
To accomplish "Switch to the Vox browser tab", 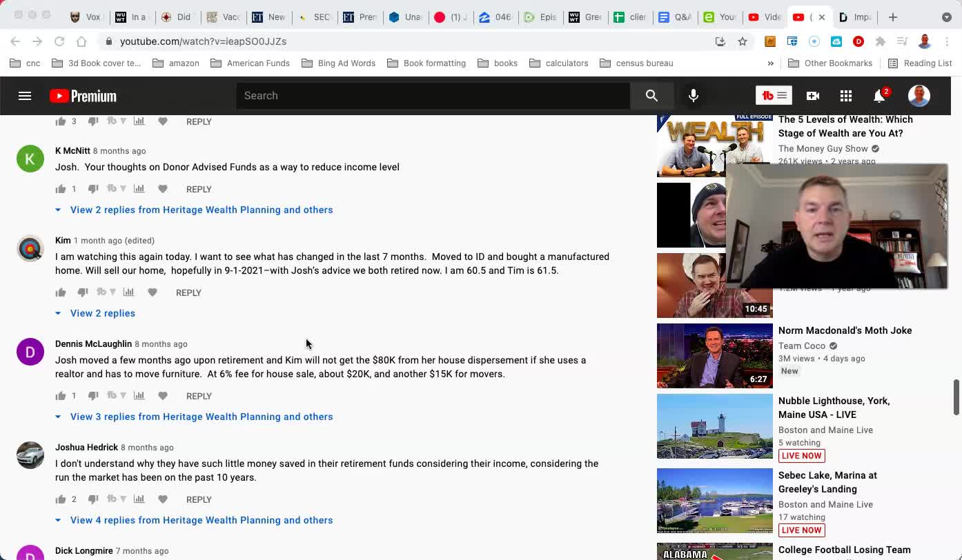I will tap(85, 17).
